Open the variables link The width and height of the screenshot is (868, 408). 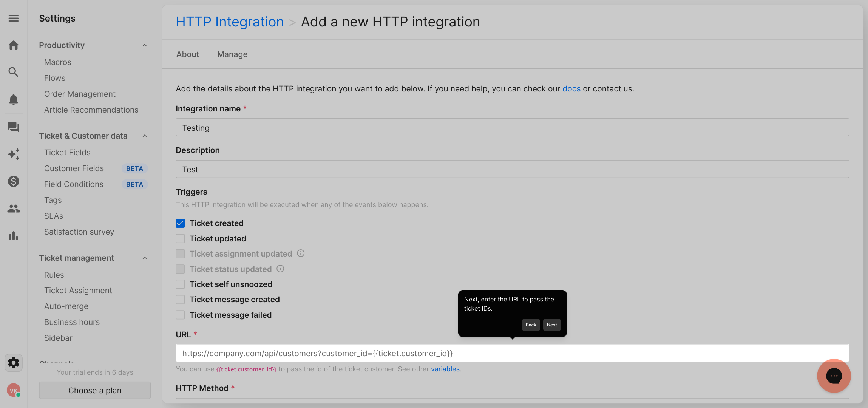pos(445,369)
